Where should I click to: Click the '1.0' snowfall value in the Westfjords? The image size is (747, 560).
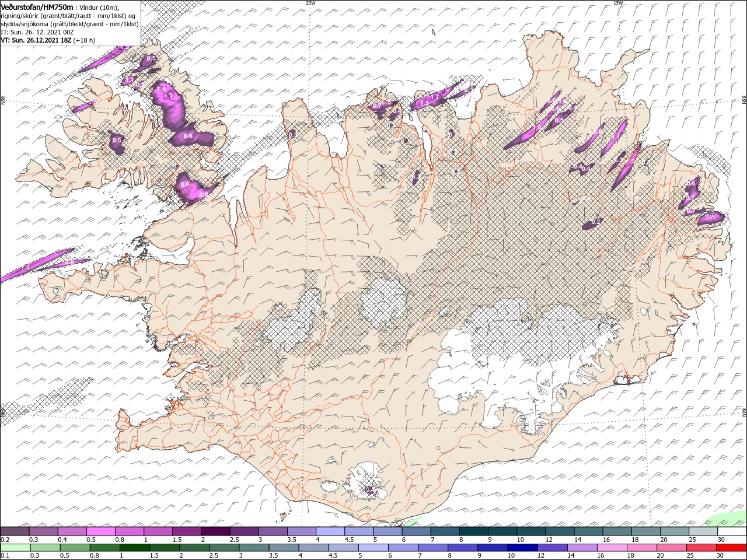(x=162, y=89)
